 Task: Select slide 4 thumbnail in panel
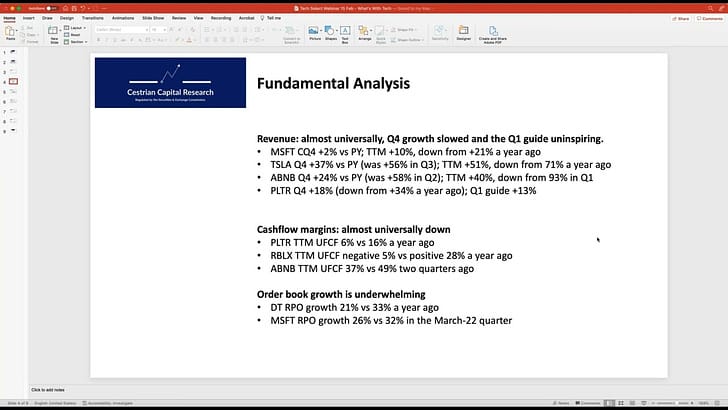click(x=13, y=82)
